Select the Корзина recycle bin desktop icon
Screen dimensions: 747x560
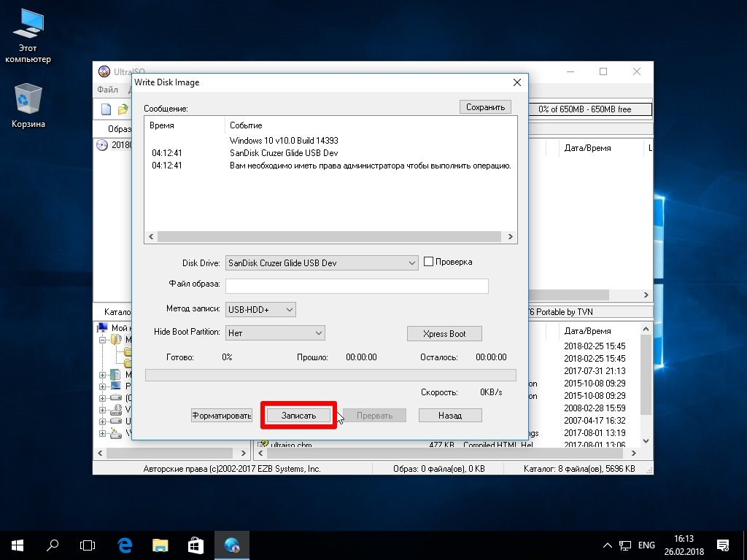(28, 106)
